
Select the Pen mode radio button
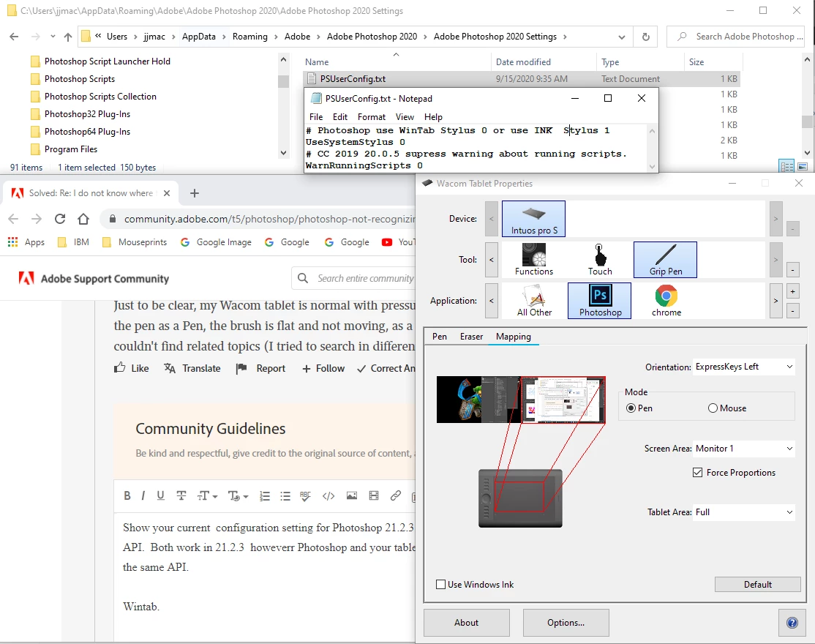click(631, 408)
